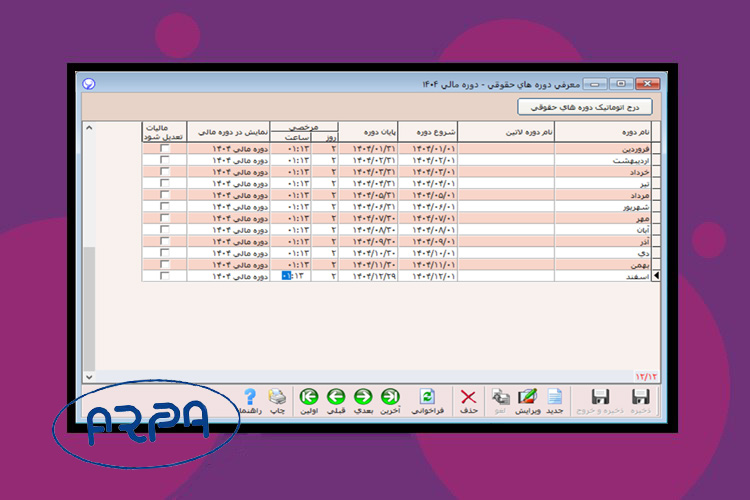750x500 pixels.
Task: Click the Latin name cell for مهر row
Action: tap(506, 218)
